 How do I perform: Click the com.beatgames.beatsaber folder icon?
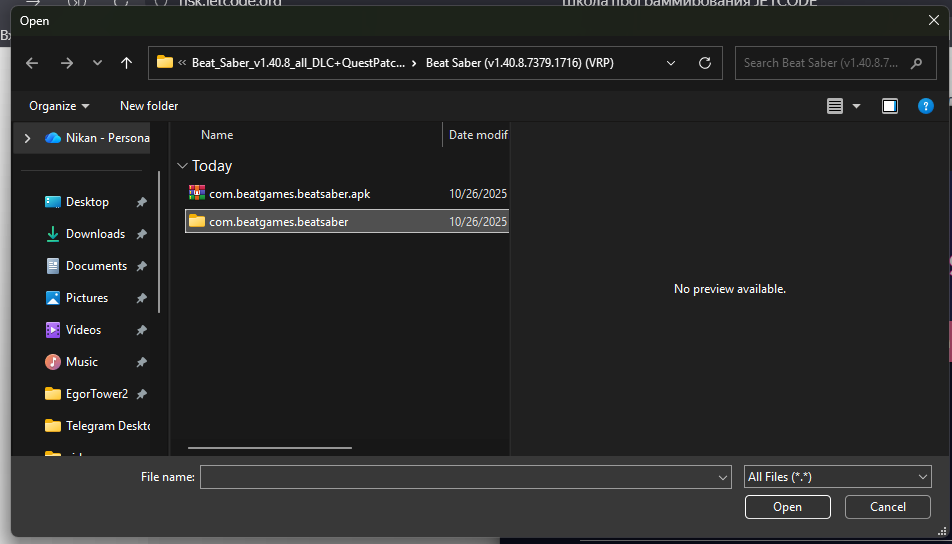click(197, 221)
